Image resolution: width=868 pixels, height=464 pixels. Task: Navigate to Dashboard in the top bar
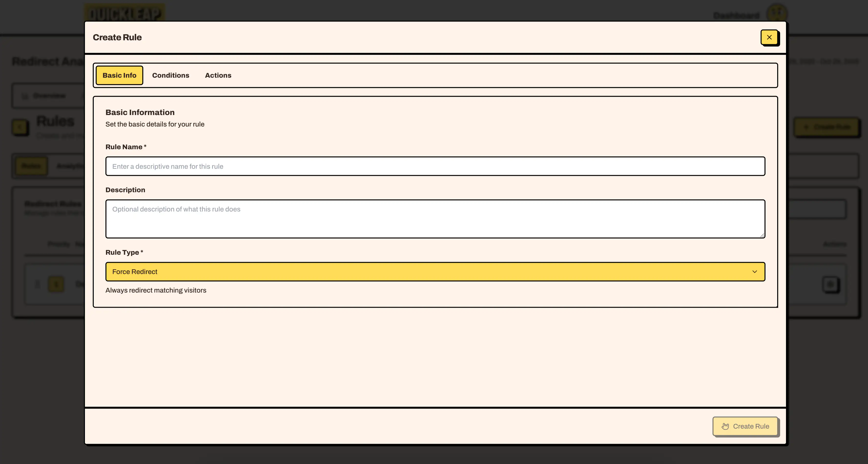(x=737, y=15)
